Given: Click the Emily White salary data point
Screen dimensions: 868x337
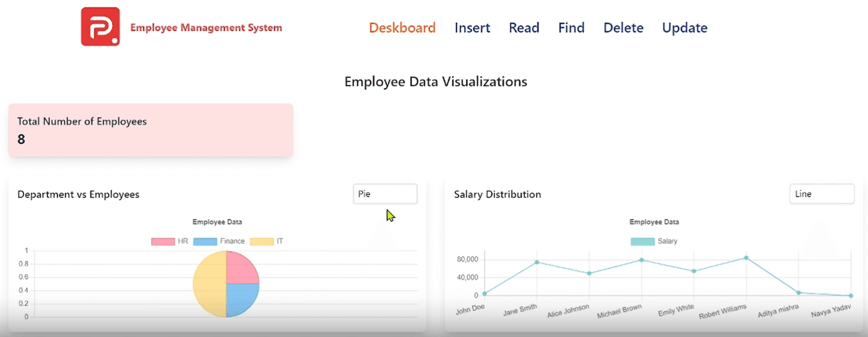Looking at the screenshot, I should click(x=694, y=271).
